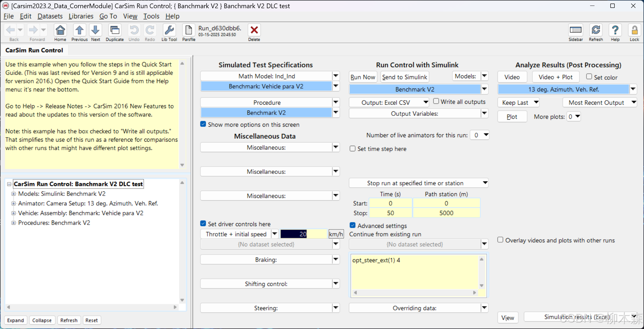Enable the Write all outputs checkbox

436,101
